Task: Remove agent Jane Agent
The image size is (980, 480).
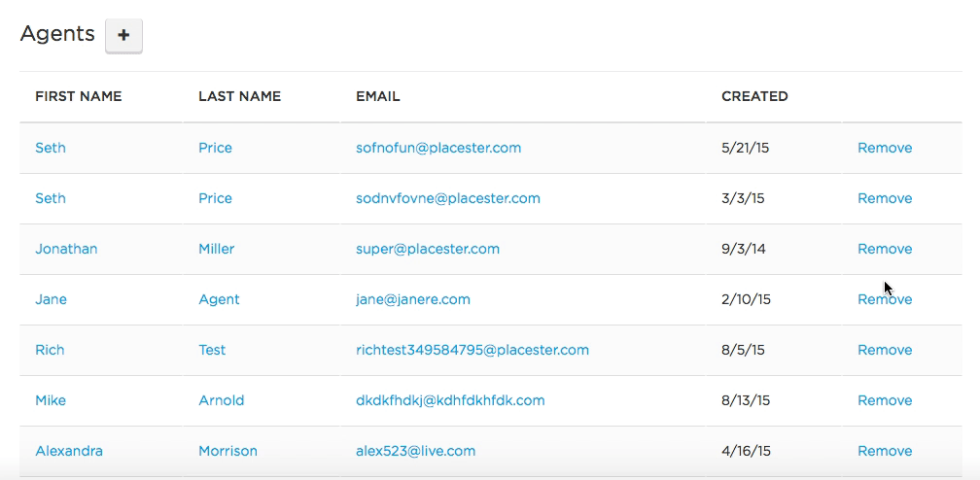Action: pyautogui.click(x=885, y=300)
